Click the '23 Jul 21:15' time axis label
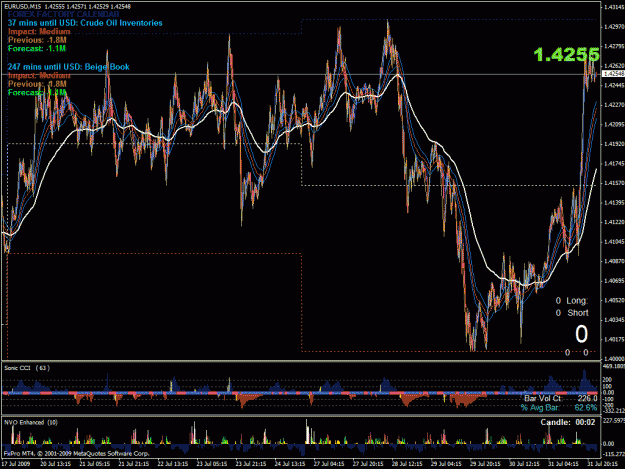Screen dimensions: 625x469 [251, 464]
